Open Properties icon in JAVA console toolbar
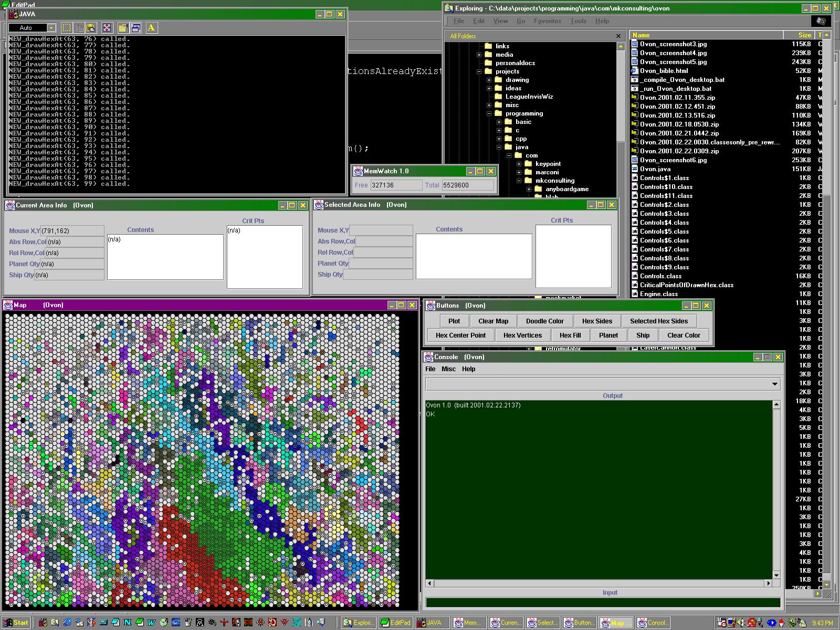 [123, 28]
